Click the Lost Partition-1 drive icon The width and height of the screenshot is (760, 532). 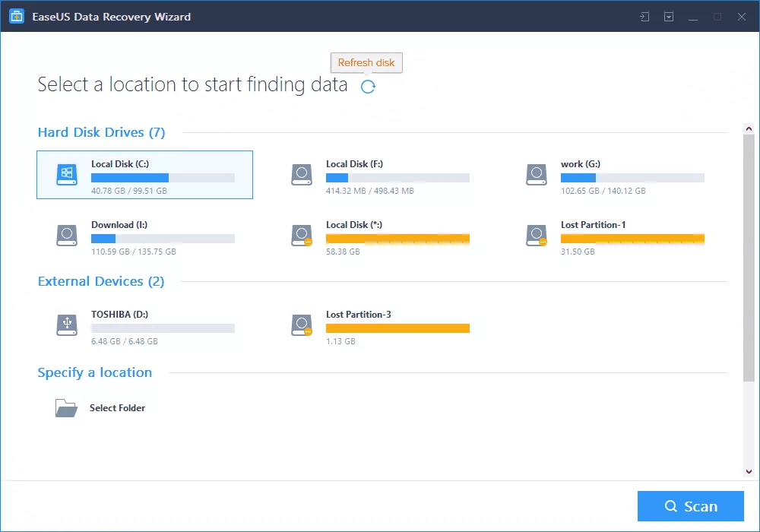pyautogui.click(x=537, y=236)
